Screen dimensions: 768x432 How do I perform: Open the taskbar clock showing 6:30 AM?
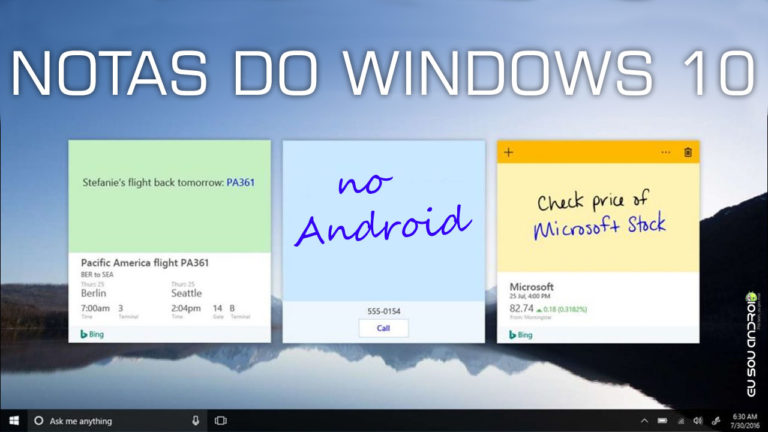[745, 421]
